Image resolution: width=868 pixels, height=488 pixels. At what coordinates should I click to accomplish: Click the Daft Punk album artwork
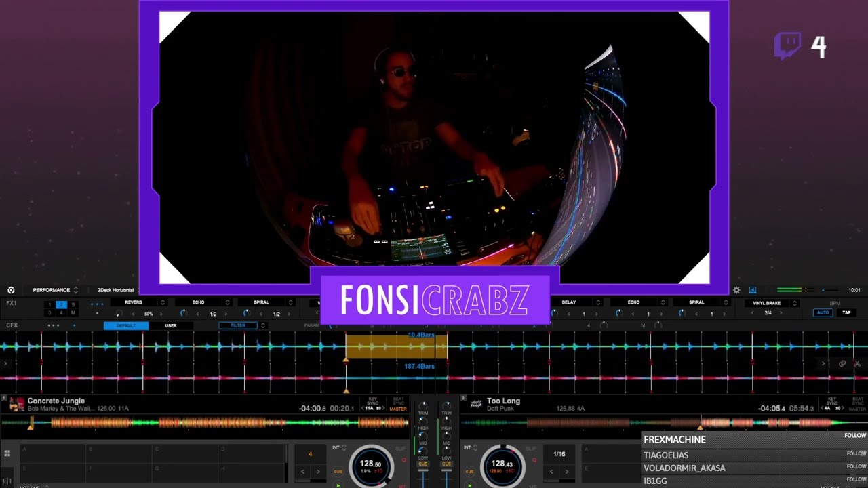(477, 404)
